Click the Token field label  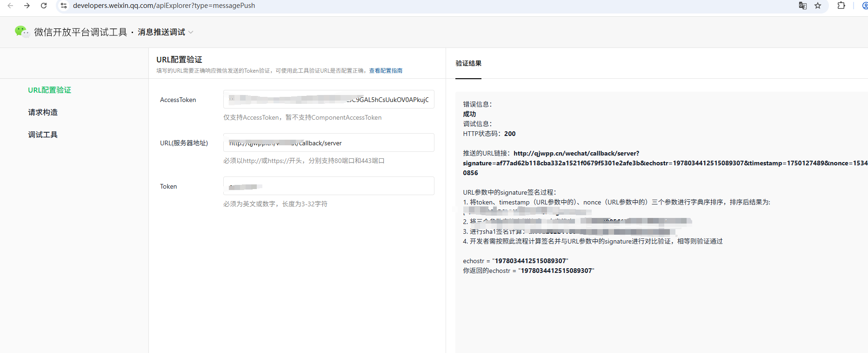(168, 186)
